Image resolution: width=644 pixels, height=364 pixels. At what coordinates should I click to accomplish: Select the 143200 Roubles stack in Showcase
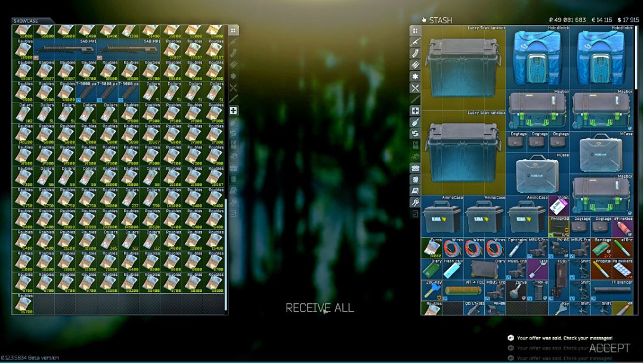click(x=23, y=134)
